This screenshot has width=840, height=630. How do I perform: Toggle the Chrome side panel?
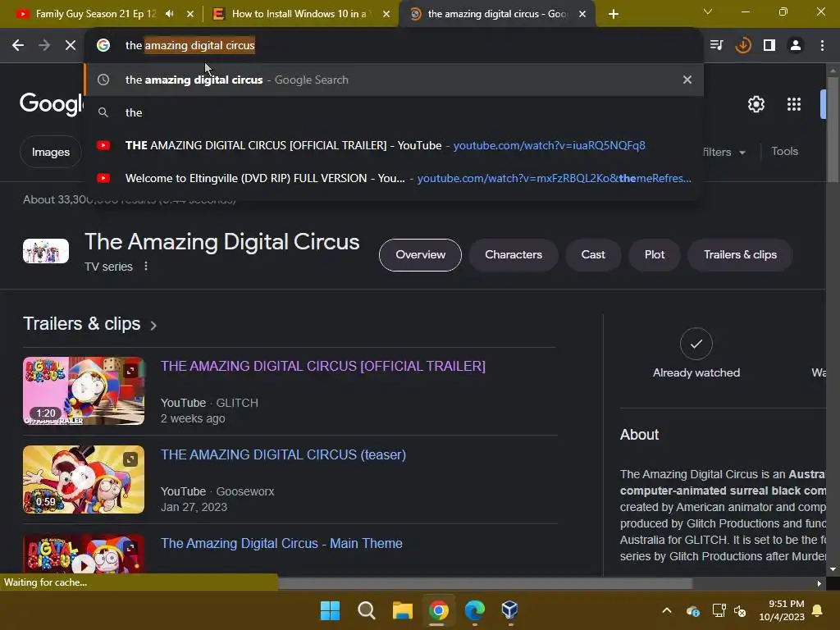[x=769, y=46]
